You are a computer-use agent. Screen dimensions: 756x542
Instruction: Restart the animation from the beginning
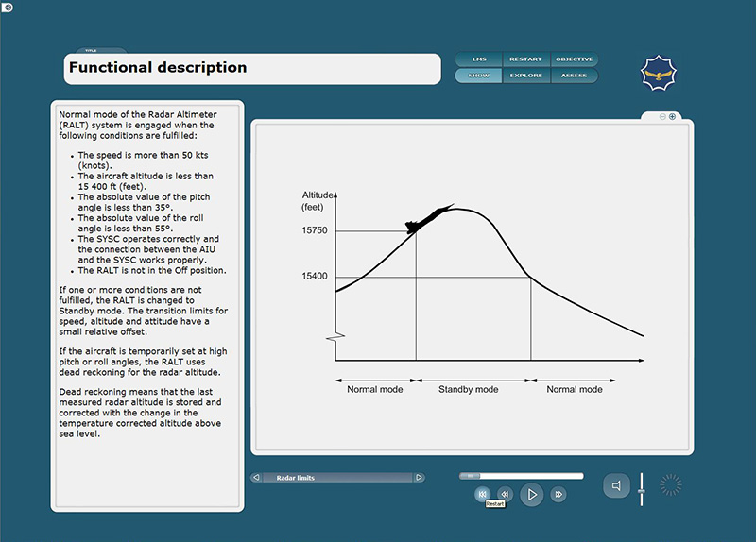482,494
